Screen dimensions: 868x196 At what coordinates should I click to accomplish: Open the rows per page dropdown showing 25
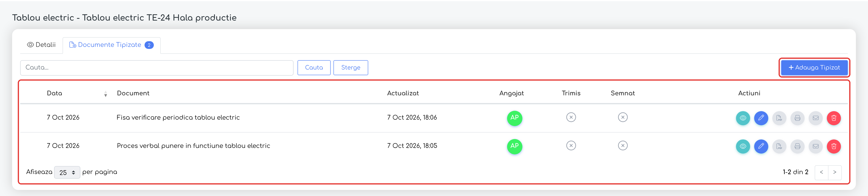point(67,172)
